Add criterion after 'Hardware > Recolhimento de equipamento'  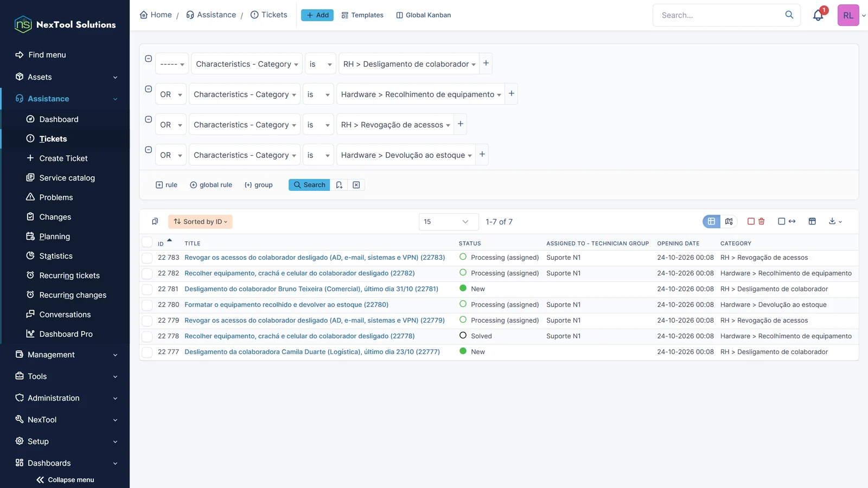[511, 94]
